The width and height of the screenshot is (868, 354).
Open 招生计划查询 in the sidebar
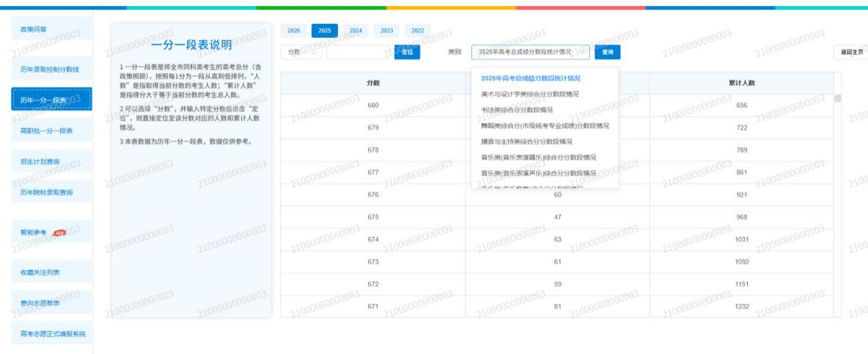[52, 162]
